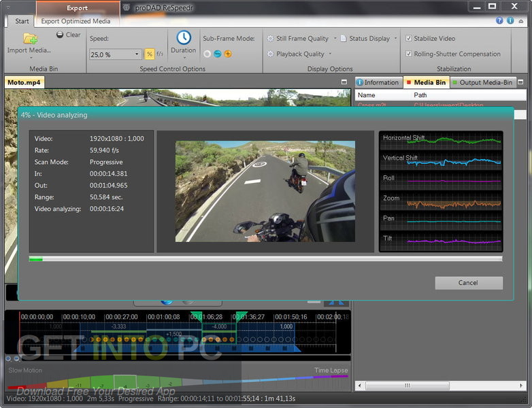
Task: Click the timeline zoom-out magnifier icon
Action: 16,358
